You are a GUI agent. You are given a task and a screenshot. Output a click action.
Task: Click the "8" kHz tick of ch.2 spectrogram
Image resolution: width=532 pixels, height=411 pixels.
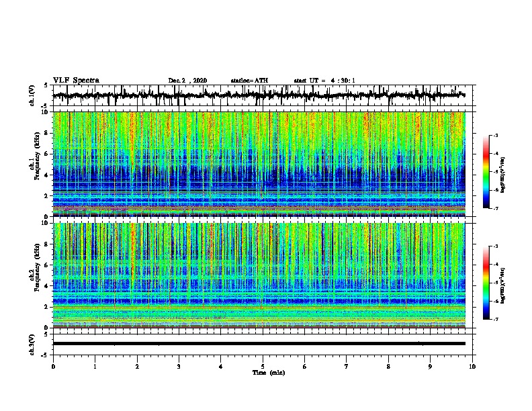tap(47, 244)
